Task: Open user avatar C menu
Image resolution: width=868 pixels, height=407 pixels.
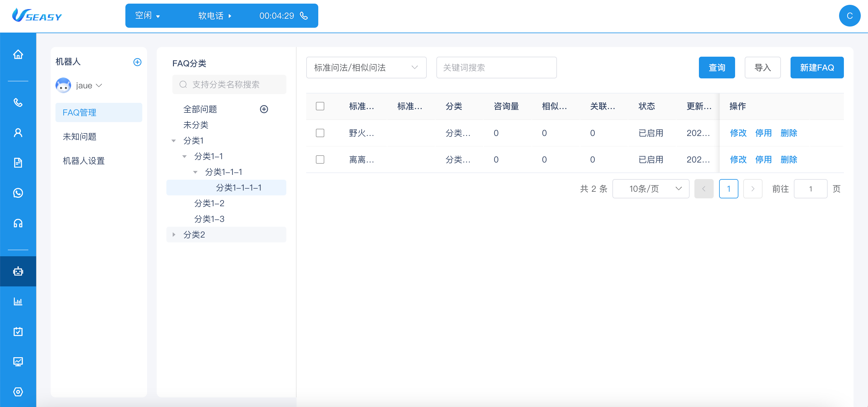Action: tap(850, 15)
